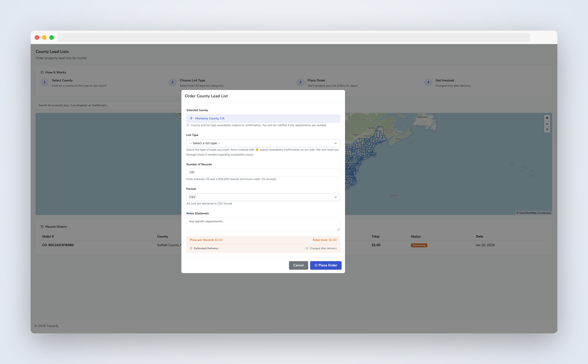This screenshot has width=588, height=364.
Task: Open the OpenStreetMap Contributors attribution link
Action: click(534, 213)
